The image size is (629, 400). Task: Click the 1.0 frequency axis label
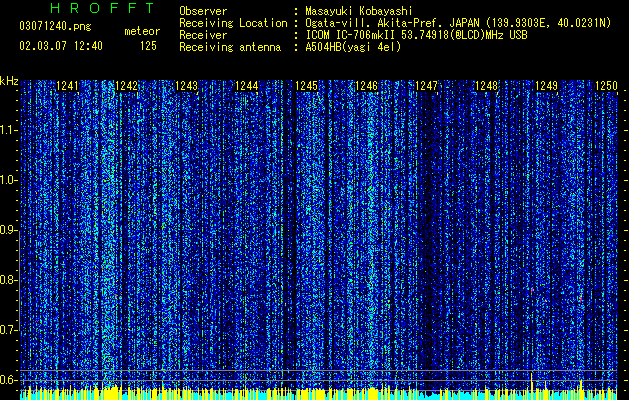(8, 180)
